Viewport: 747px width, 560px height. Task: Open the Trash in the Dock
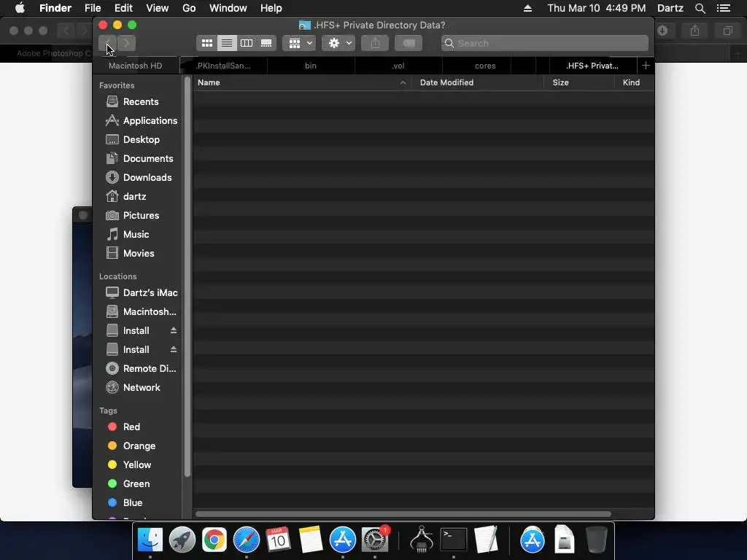(597, 540)
